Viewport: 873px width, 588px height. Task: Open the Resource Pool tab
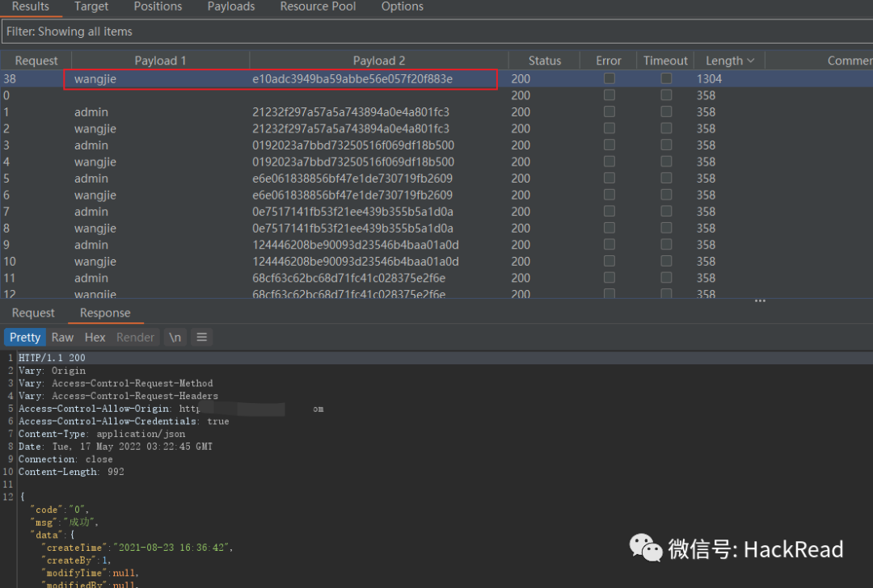(317, 6)
